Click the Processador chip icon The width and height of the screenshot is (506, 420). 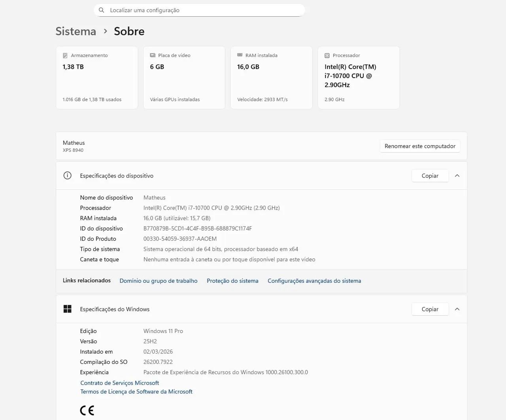point(327,56)
